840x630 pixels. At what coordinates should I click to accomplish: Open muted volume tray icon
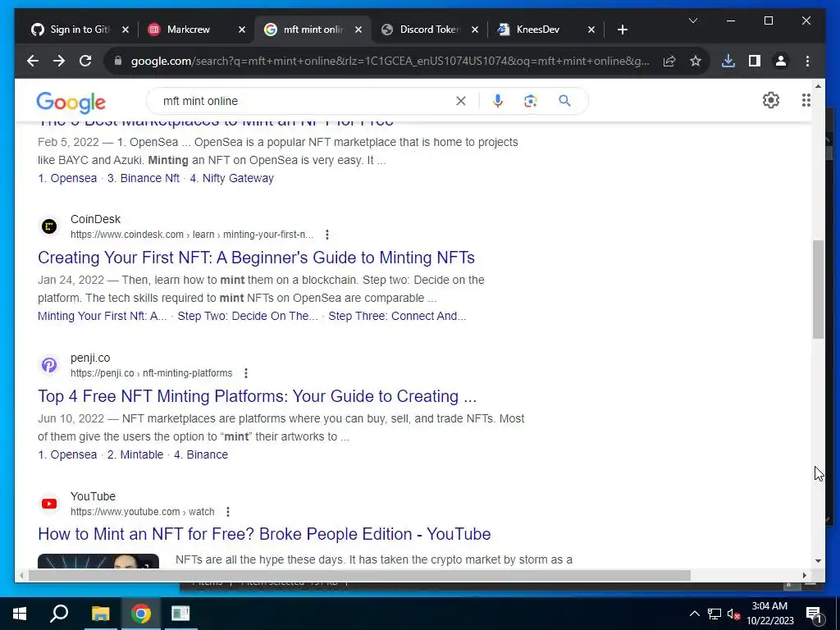click(x=733, y=614)
